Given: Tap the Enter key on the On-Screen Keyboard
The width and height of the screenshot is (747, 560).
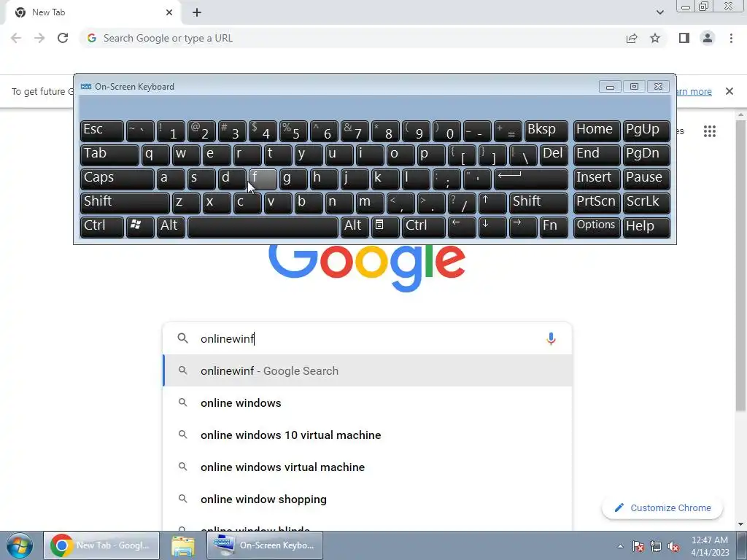Looking at the screenshot, I should click(531, 179).
